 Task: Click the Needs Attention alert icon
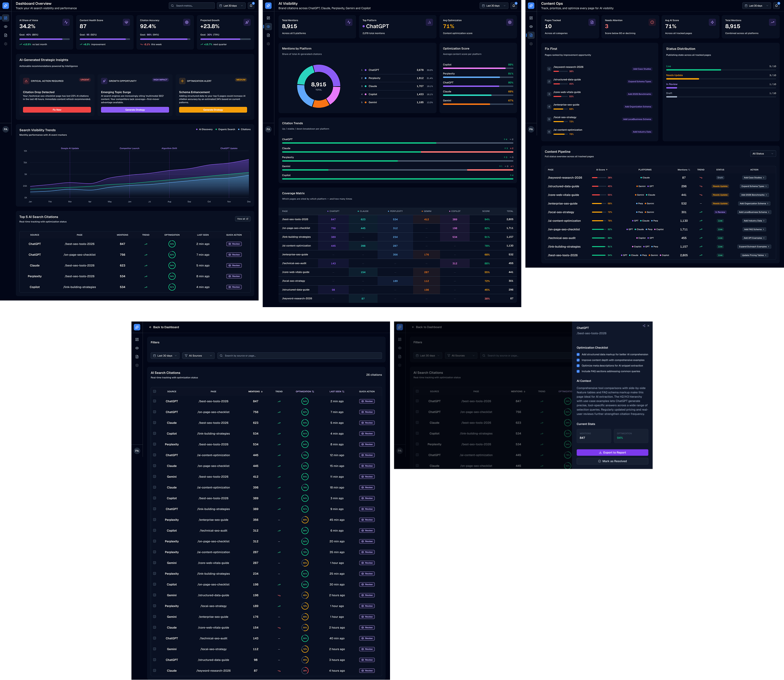coord(652,22)
